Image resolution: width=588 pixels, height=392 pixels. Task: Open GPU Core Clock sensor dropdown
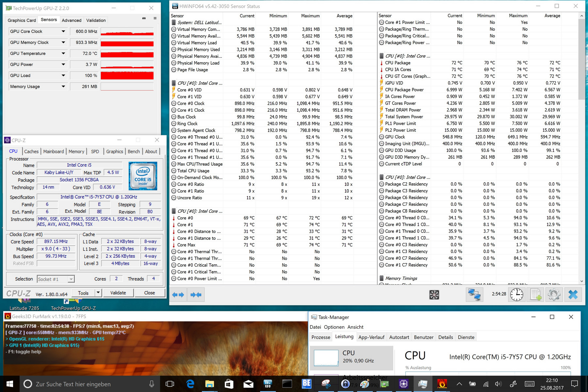(x=63, y=31)
